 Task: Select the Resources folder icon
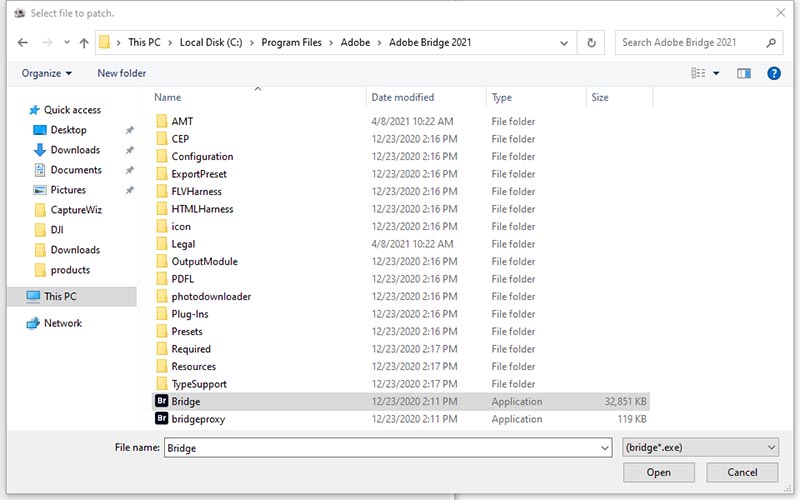162,366
